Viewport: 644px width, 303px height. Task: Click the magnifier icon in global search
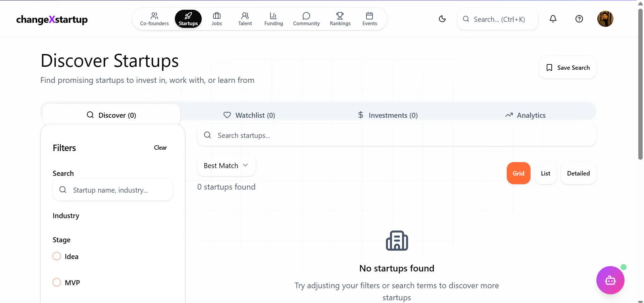(x=466, y=19)
